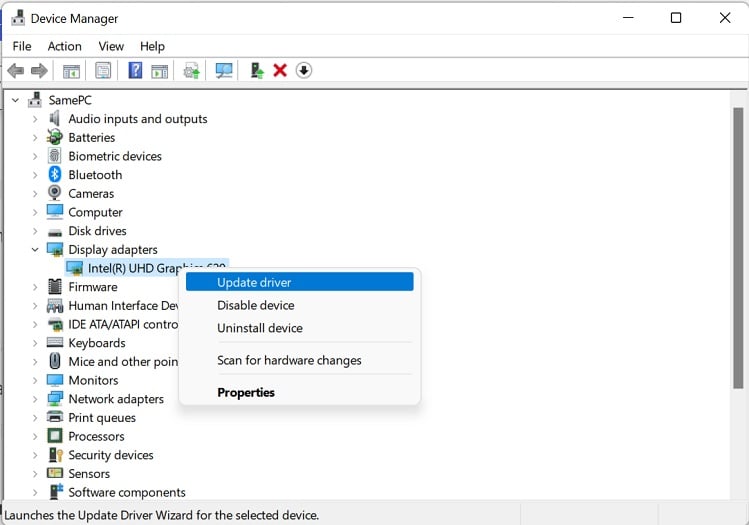Viewport: 749px width, 525px height.
Task: Collapse the SamePC root node
Action: coord(15,100)
